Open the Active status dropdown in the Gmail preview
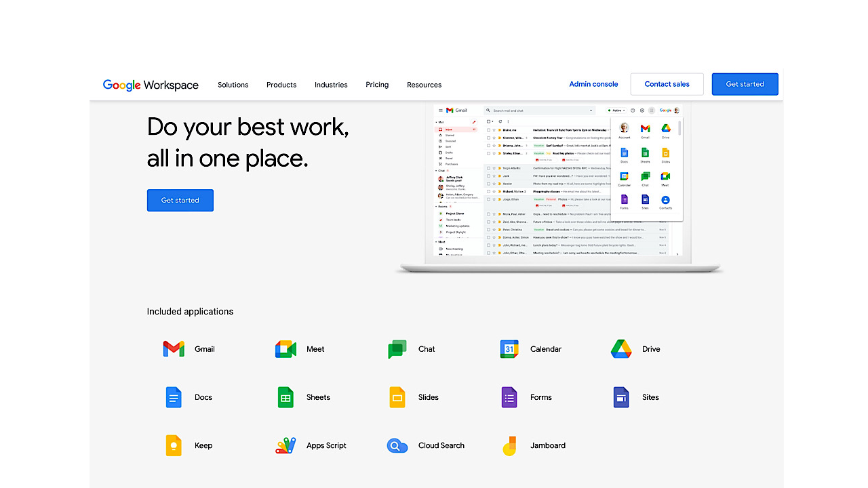This screenshot has height=488, width=868. 616,110
